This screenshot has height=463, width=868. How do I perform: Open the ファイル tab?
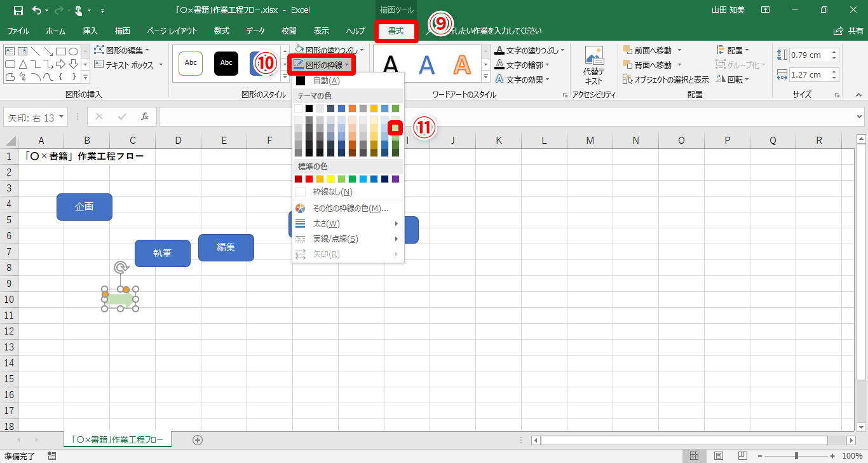pyautogui.click(x=18, y=31)
